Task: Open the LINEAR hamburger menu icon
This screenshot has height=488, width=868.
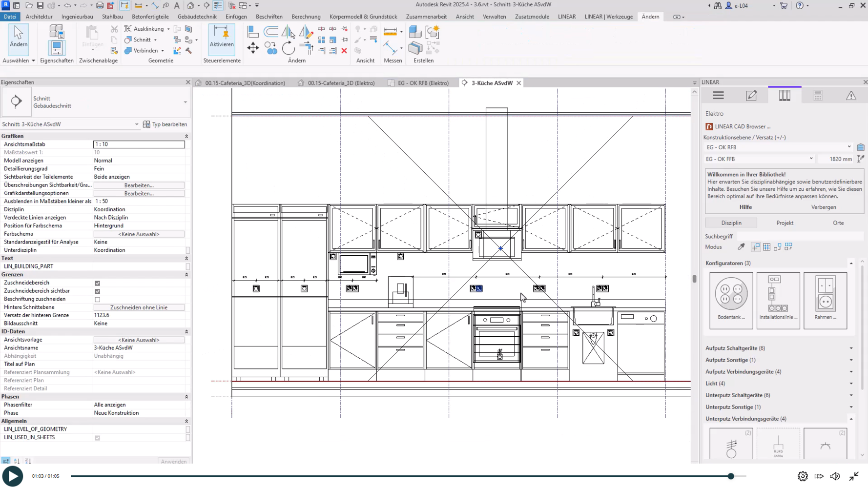Action: [718, 96]
